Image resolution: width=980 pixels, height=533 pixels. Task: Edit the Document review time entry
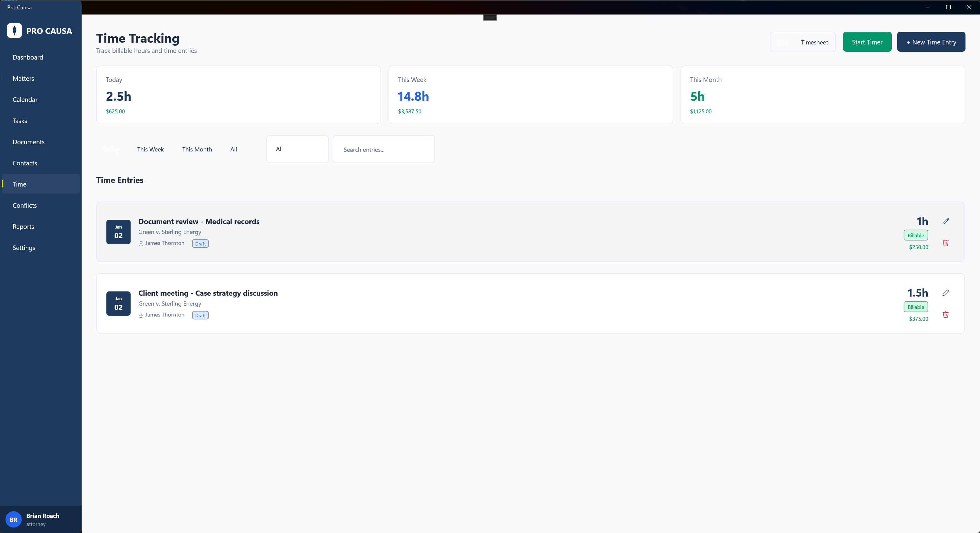tap(945, 221)
